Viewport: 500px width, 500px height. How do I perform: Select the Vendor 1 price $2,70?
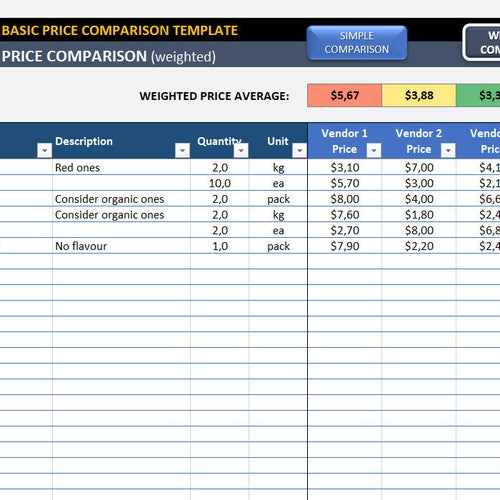coord(345,230)
